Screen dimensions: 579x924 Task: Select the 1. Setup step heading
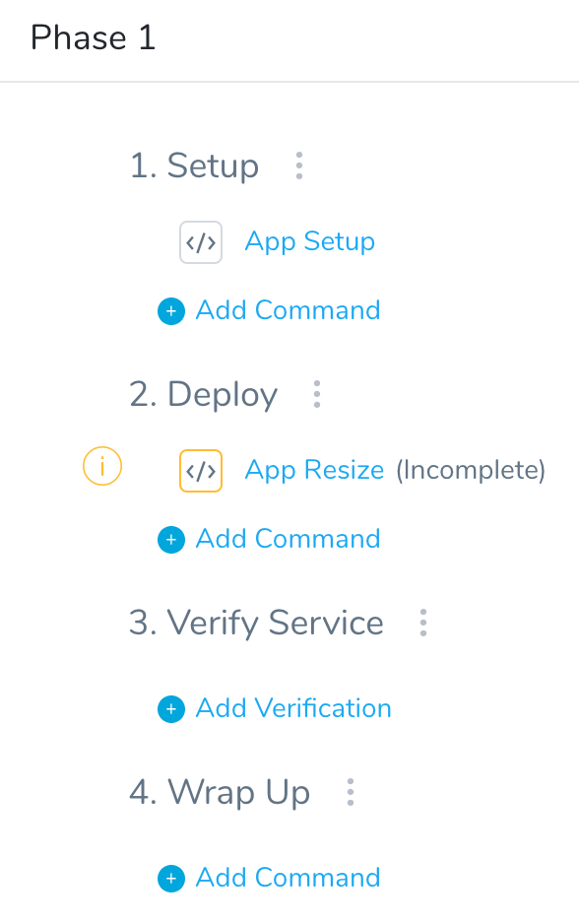point(194,165)
